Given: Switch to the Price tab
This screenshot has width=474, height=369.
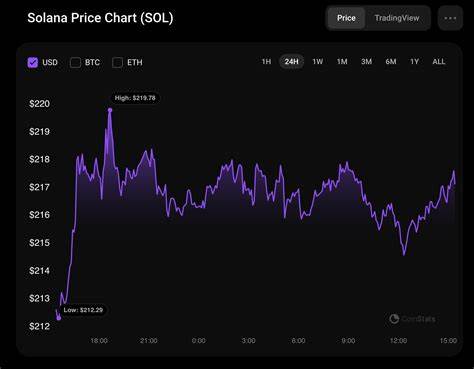Looking at the screenshot, I should click(346, 18).
